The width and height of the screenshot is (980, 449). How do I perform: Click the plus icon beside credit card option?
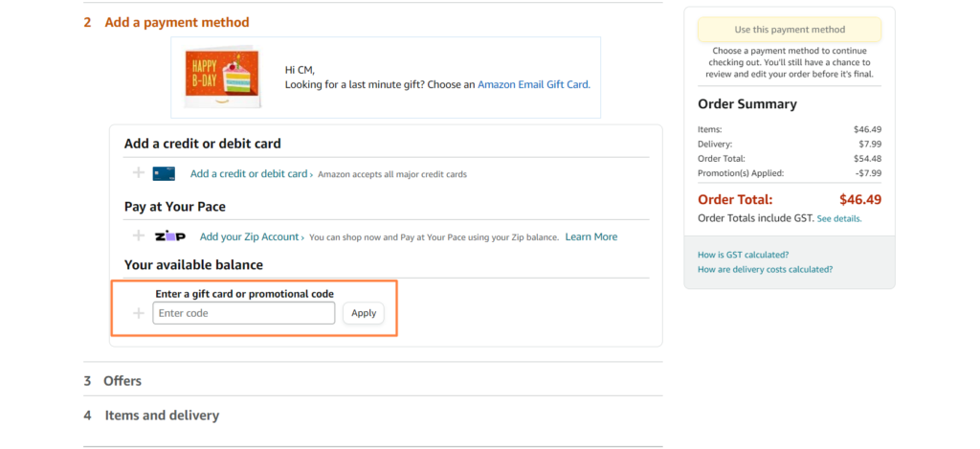click(139, 173)
